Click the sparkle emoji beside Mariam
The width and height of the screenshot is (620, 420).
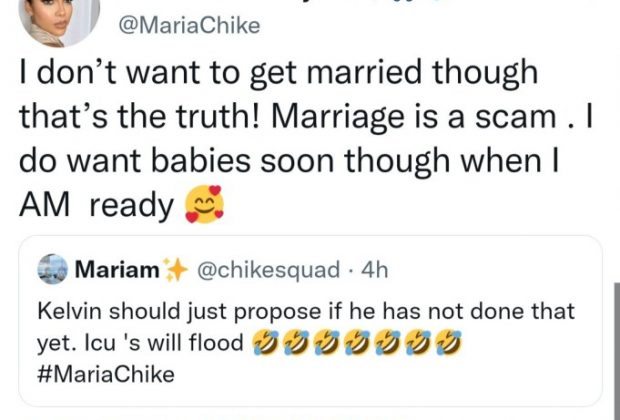(176, 269)
